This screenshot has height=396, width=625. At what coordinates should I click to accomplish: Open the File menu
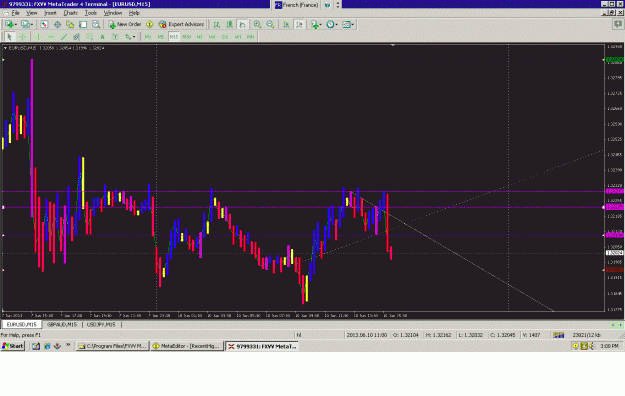point(16,13)
